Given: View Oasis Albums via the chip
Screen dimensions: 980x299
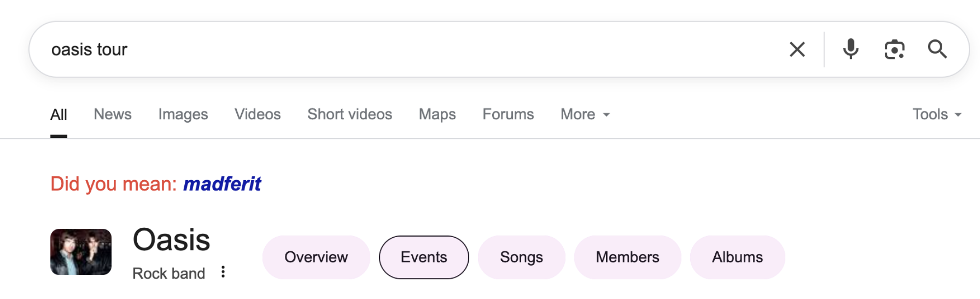Looking at the screenshot, I should [x=737, y=257].
